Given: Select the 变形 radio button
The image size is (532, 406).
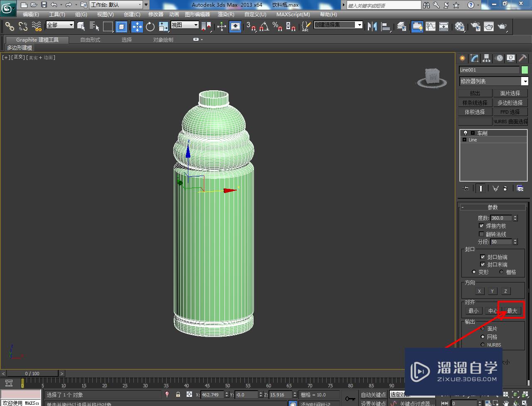Looking at the screenshot, I should click(x=474, y=272).
